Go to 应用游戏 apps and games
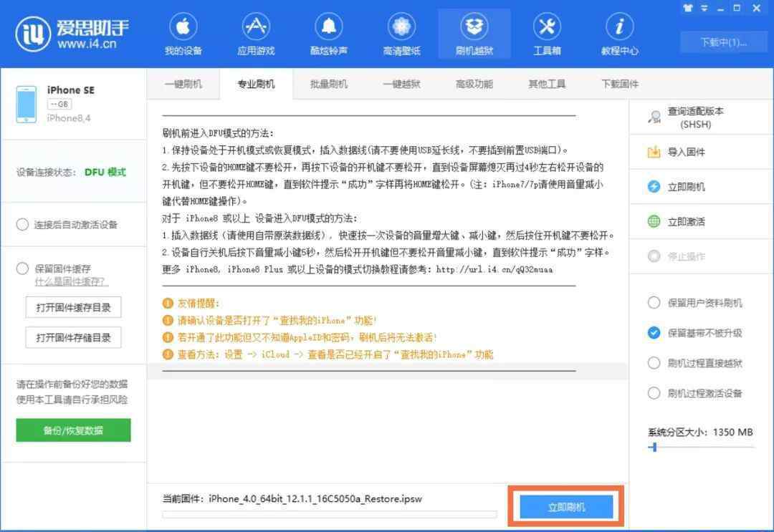The image size is (774, 532). [256, 34]
